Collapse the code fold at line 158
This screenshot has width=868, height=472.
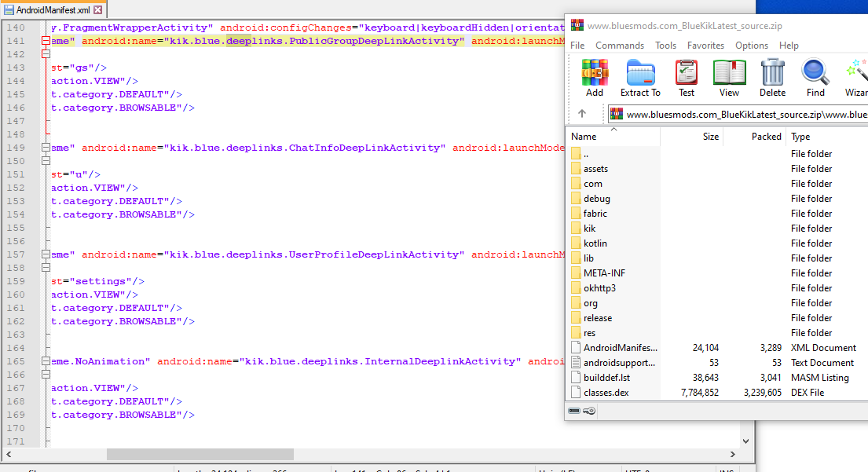[46, 268]
